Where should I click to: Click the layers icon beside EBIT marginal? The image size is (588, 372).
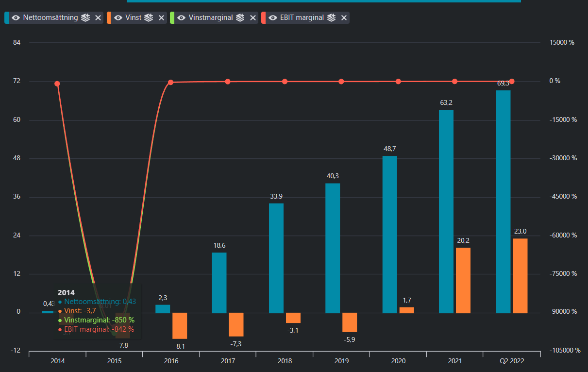click(332, 17)
